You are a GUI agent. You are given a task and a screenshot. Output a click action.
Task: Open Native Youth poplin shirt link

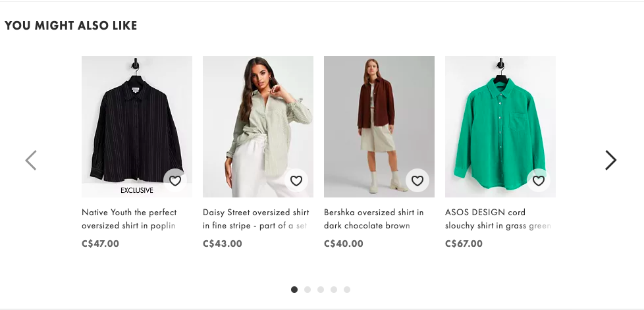point(129,219)
